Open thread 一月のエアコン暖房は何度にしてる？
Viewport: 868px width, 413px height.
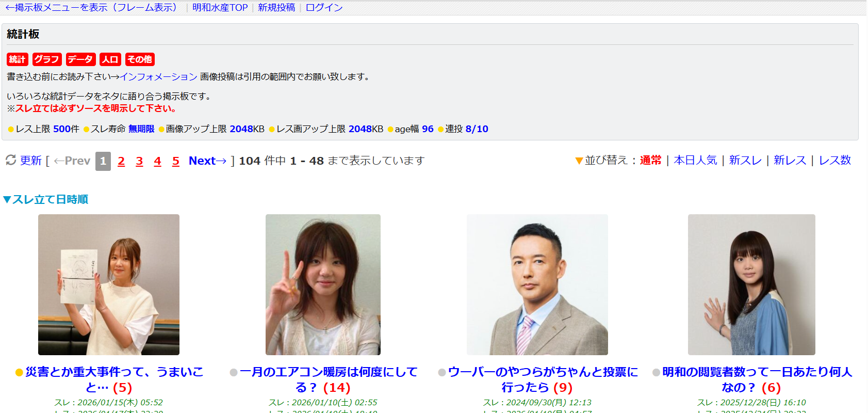(328, 379)
